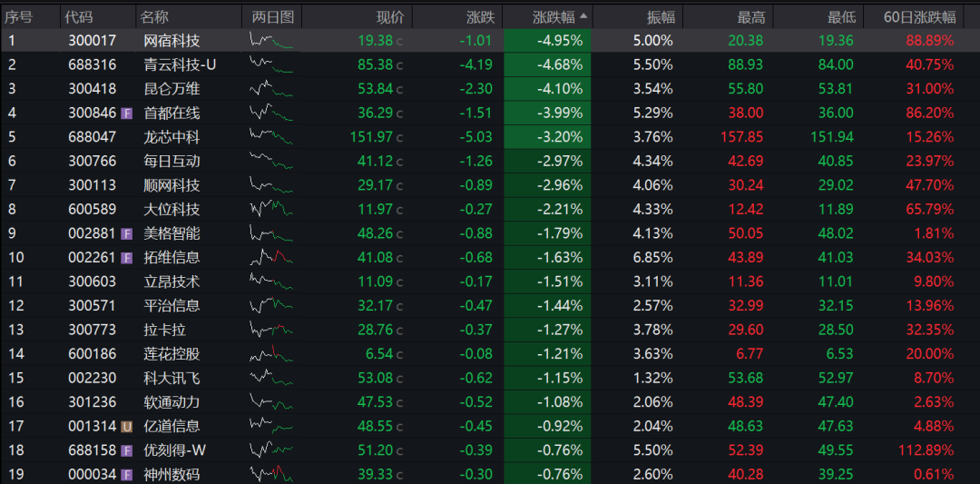Image resolution: width=980 pixels, height=484 pixels.
Task: Click the 代码 column header
Action: click(x=80, y=17)
